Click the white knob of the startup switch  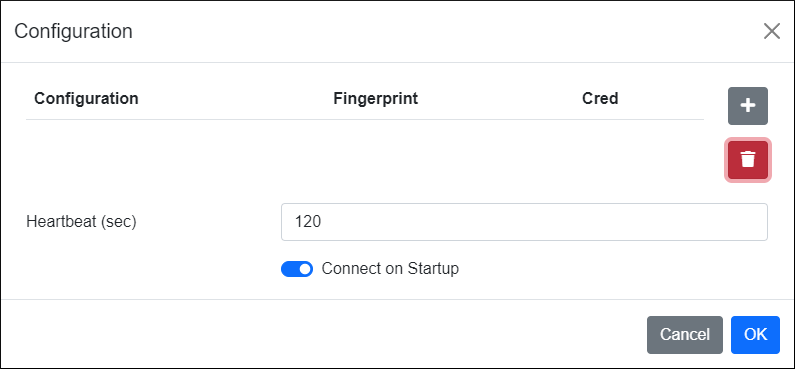304,269
